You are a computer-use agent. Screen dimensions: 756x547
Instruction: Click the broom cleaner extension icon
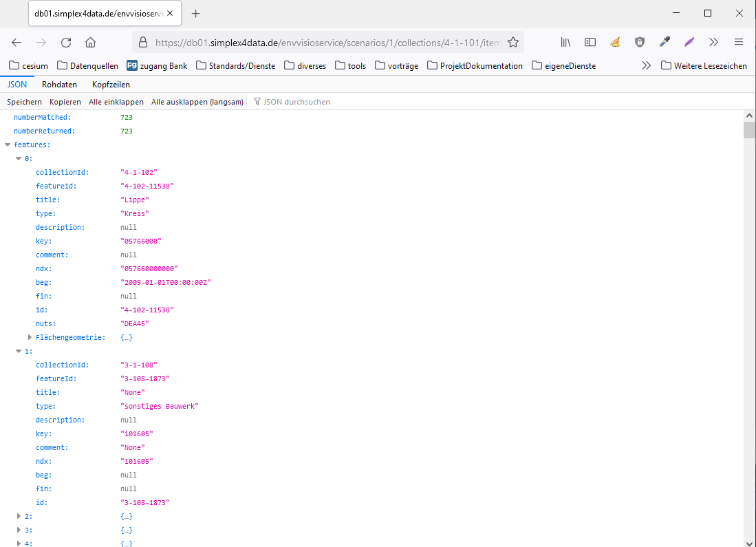click(615, 43)
